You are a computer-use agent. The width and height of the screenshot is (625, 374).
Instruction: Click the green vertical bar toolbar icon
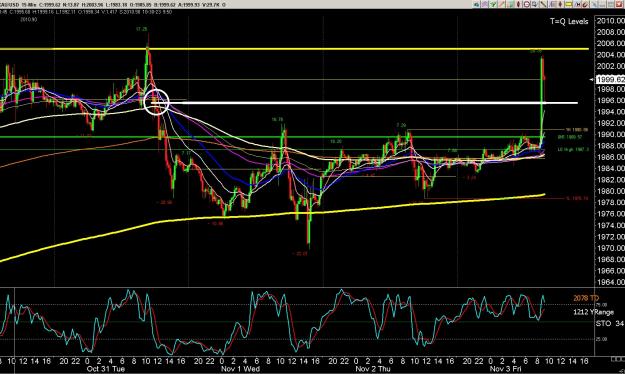511,4
